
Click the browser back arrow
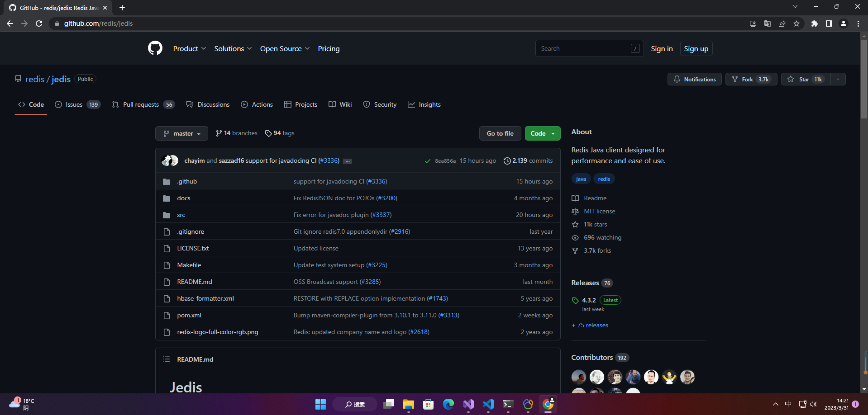coord(10,24)
